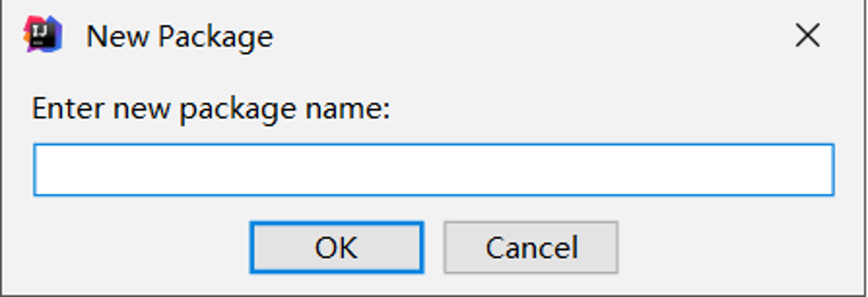The height and width of the screenshot is (297, 868).
Task: Click the JetBrains icon in the title bar
Action: point(43,35)
